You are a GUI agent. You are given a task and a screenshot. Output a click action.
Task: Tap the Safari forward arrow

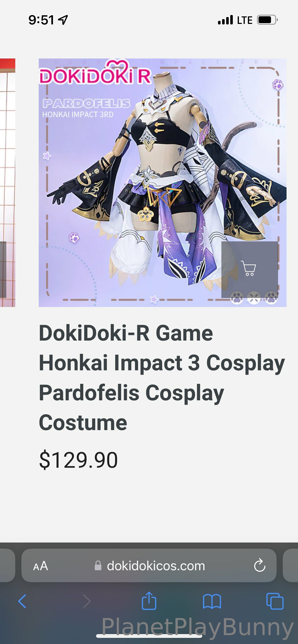[x=87, y=601]
